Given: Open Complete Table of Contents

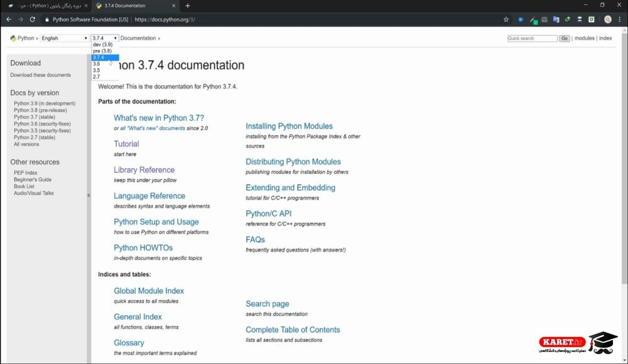Looking at the screenshot, I should [x=293, y=329].
